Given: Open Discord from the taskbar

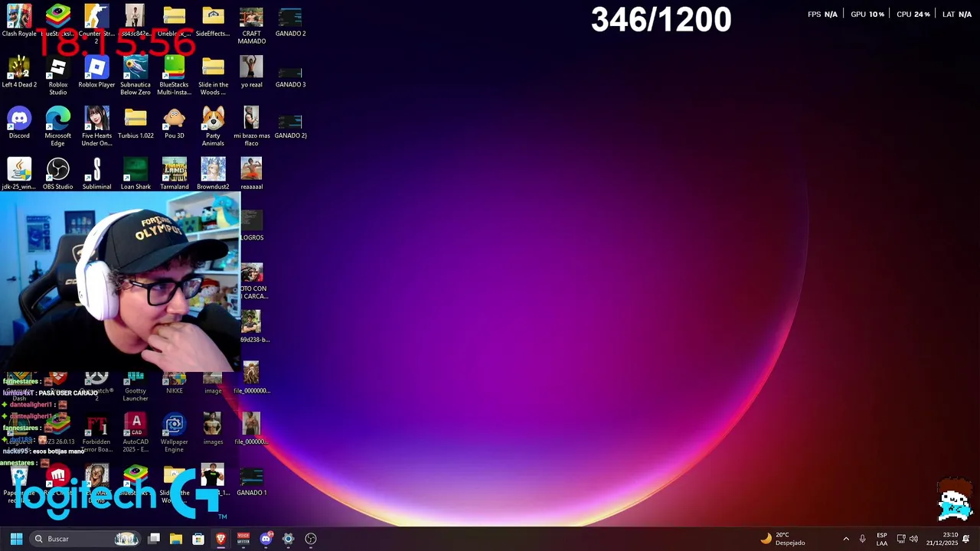Looking at the screenshot, I should tap(266, 539).
